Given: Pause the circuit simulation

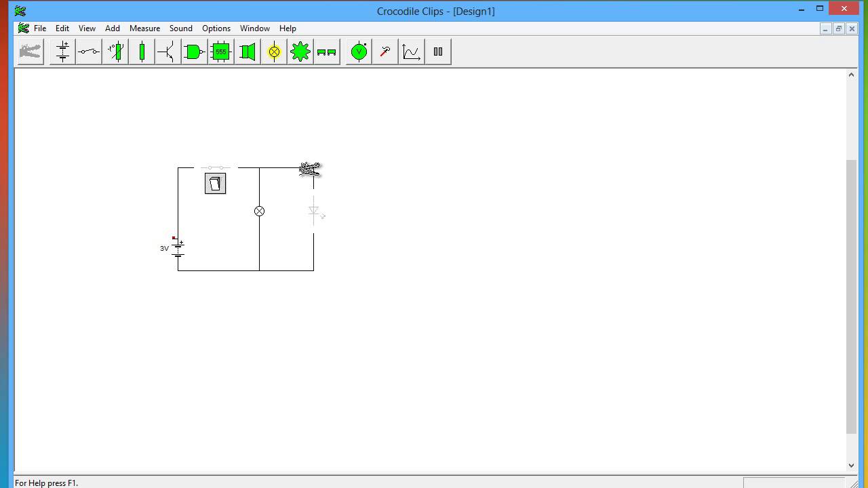Looking at the screenshot, I should 438,52.
